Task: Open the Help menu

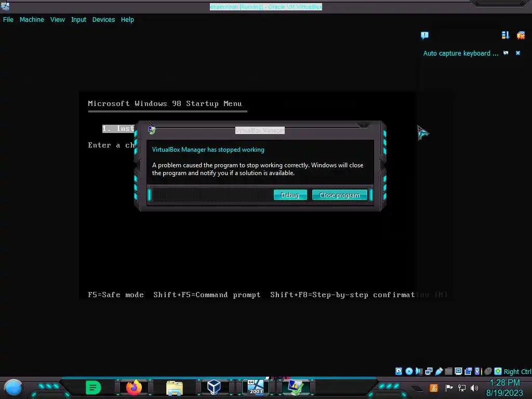Action: click(x=127, y=20)
